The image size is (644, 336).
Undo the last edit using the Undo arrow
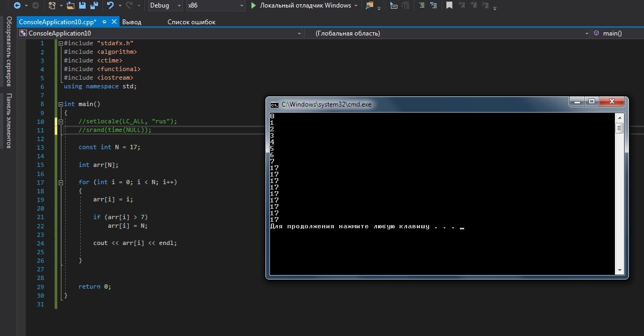point(110,5)
